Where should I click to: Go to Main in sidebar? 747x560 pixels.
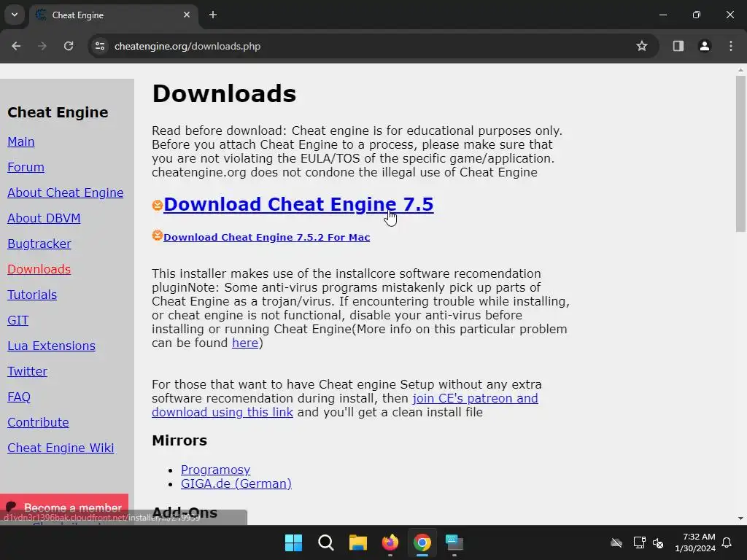[21, 141]
